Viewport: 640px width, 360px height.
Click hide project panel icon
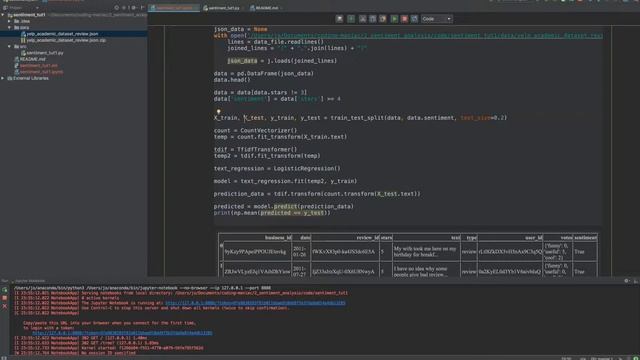(x=142, y=8)
